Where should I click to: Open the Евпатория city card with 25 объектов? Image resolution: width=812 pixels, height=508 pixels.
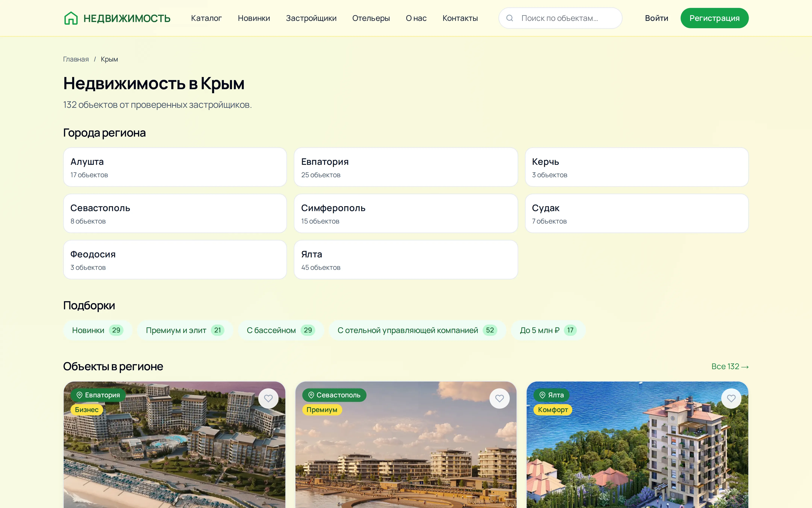(406, 167)
